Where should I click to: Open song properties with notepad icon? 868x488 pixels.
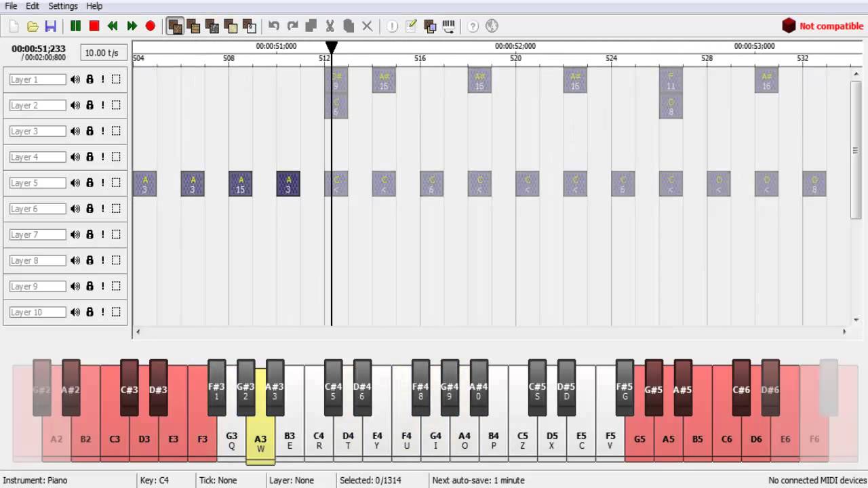pos(411,26)
